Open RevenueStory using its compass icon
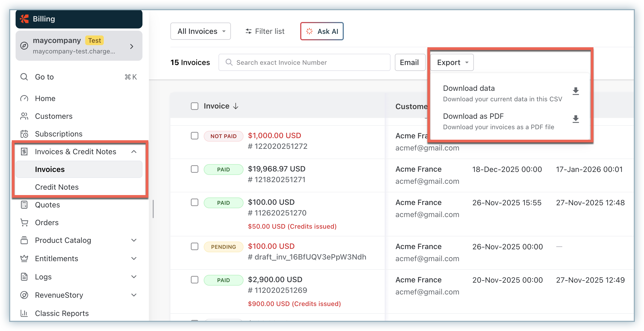Viewport: 644px width, 331px height. (24, 295)
